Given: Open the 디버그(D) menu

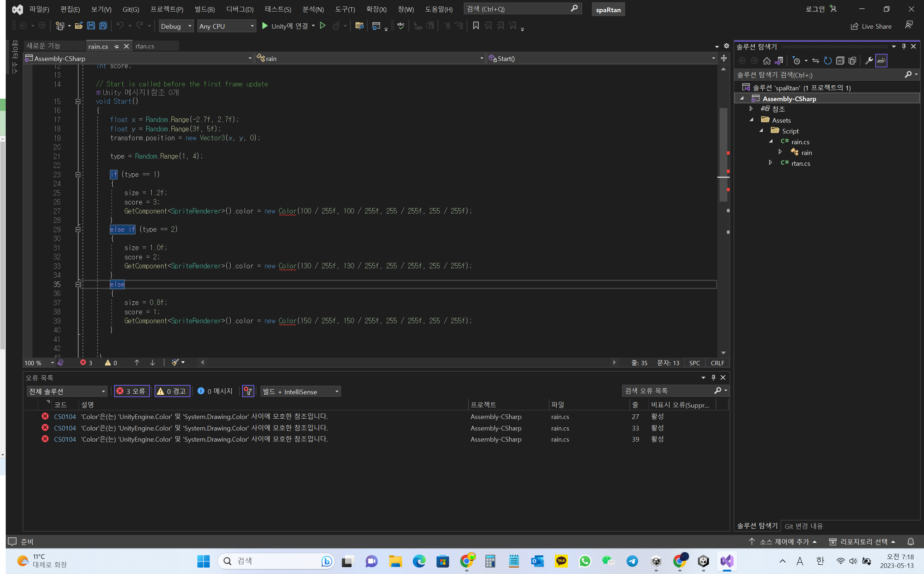Looking at the screenshot, I should point(240,9).
